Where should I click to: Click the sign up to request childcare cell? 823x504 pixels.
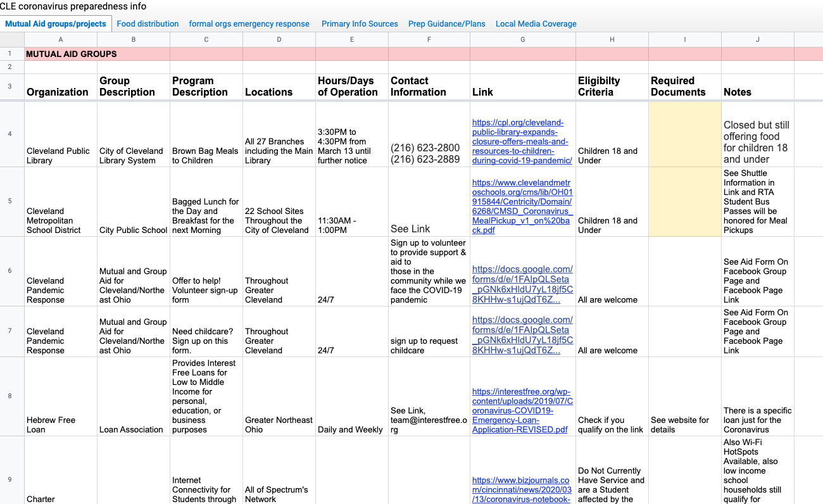[429, 332]
